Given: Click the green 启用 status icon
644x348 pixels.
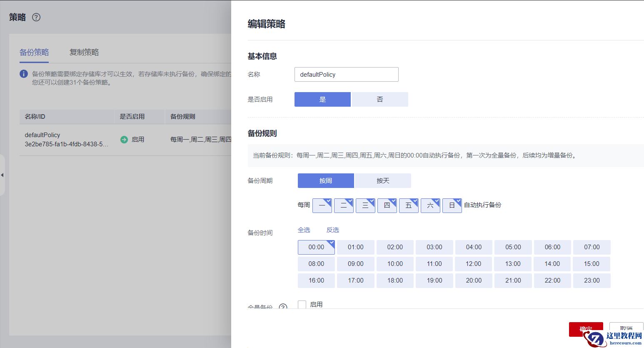Looking at the screenshot, I should point(124,140).
